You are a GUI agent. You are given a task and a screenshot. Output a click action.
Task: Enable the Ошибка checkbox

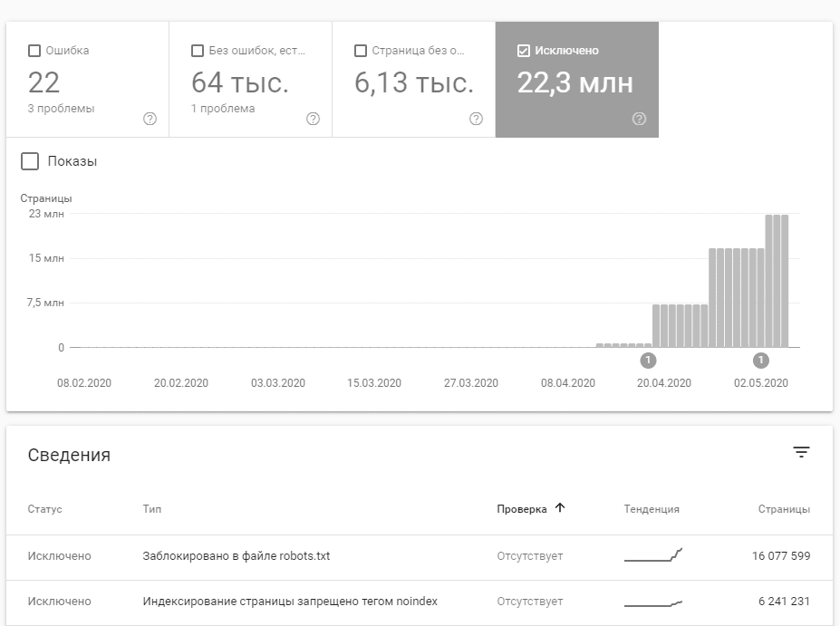[x=34, y=51]
